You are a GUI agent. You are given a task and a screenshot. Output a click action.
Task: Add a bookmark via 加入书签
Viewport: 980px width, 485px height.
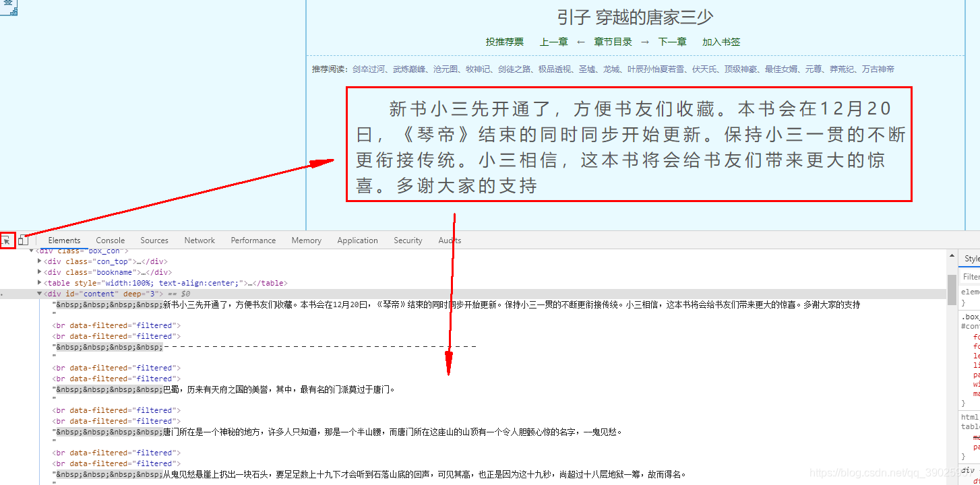[x=721, y=42]
